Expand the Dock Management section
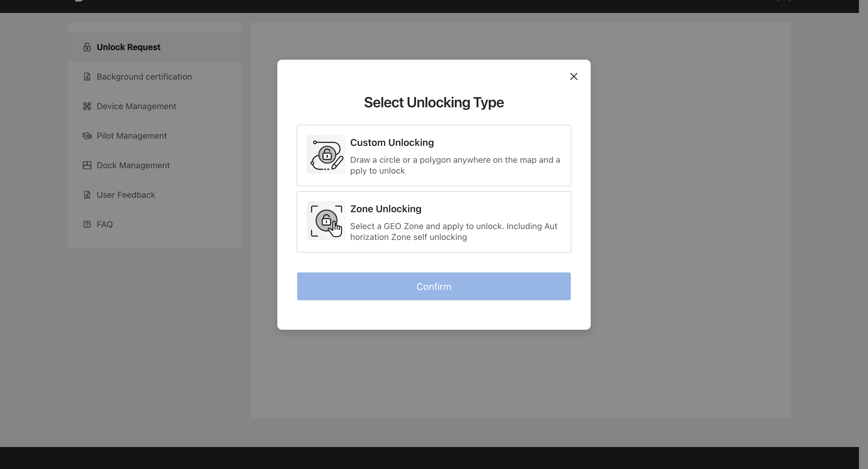This screenshot has height=469, width=868. (154, 165)
